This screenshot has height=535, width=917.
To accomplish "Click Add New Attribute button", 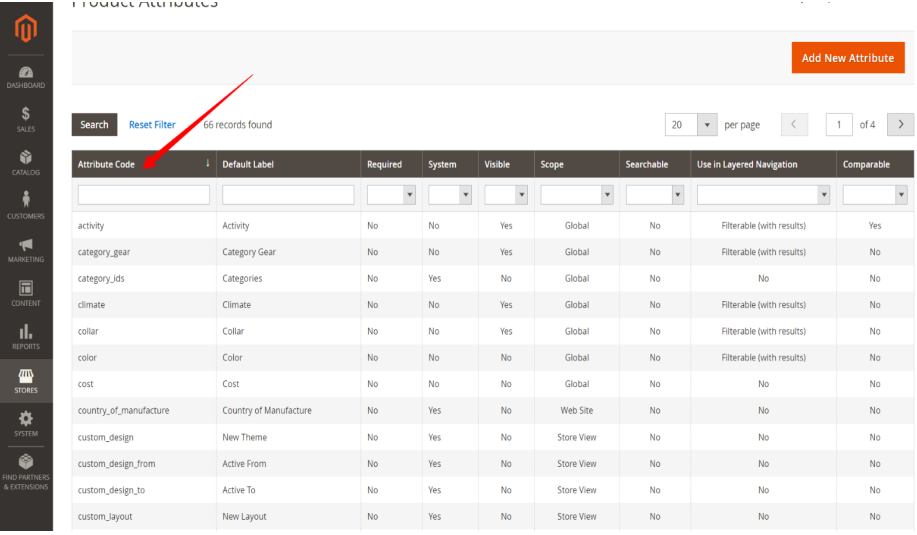I will tap(848, 58).
